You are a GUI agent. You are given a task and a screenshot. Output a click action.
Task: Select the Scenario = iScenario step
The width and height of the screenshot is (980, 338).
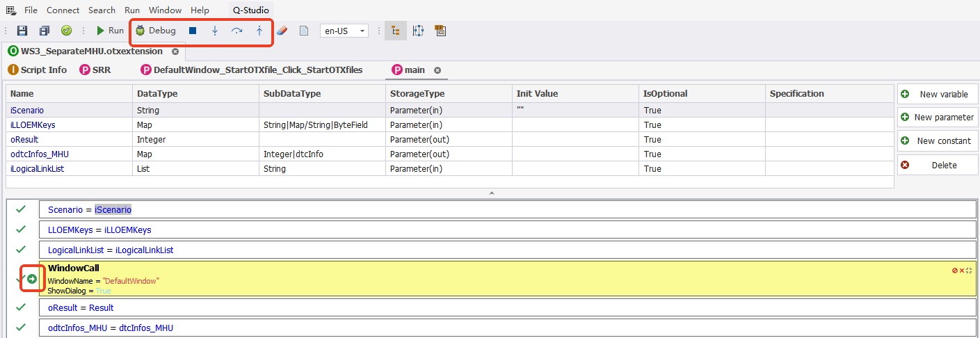point(508,209)
